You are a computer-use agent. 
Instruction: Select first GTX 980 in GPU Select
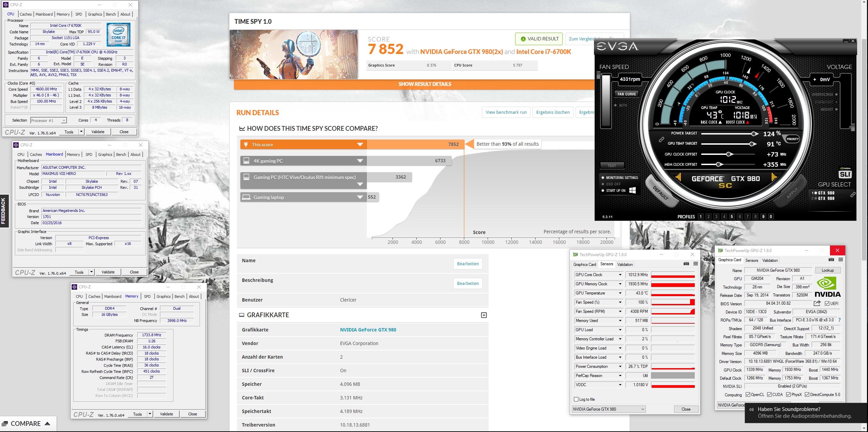[x=823, y=193]
